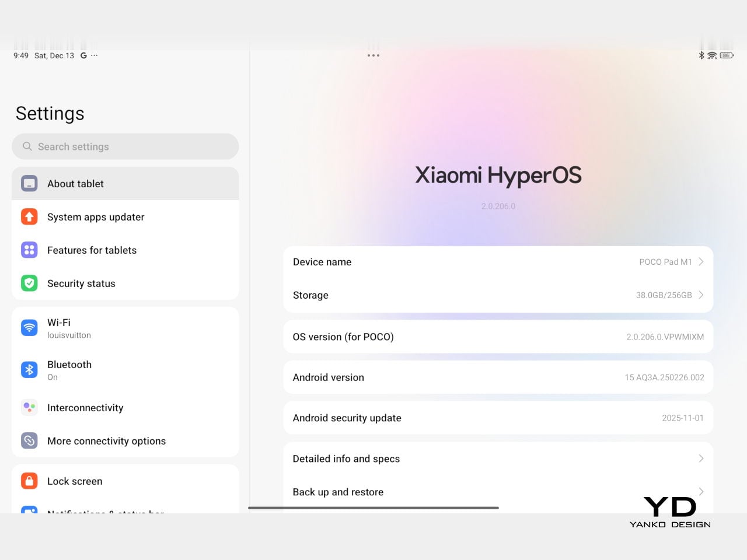Screen dimensions: 747x560
Task: Tap the Interconnectivity icon
Action: tap(29, 407)
